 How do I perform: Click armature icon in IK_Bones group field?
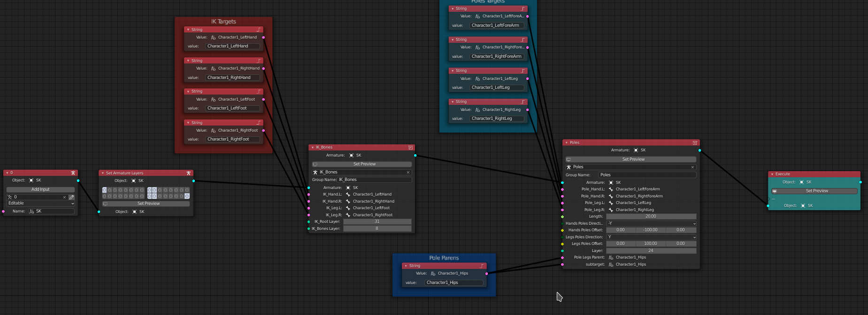point(315,172)
